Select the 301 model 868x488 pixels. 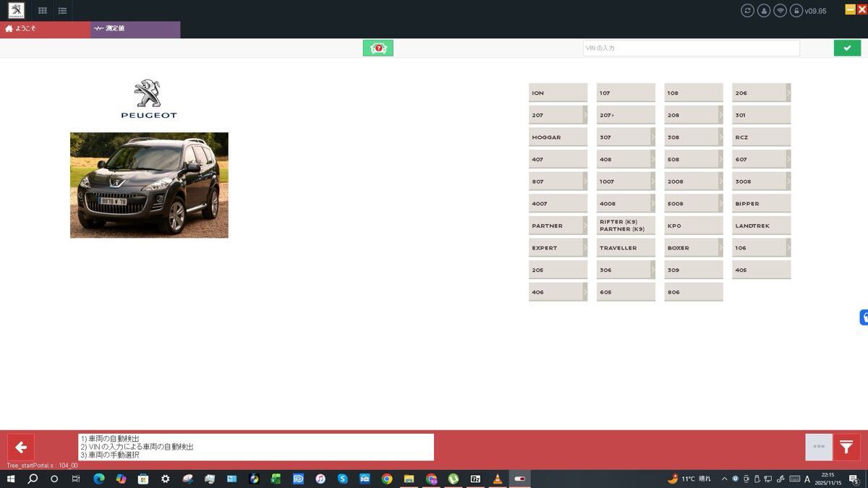pyautogui.click(x=762, y=115)
